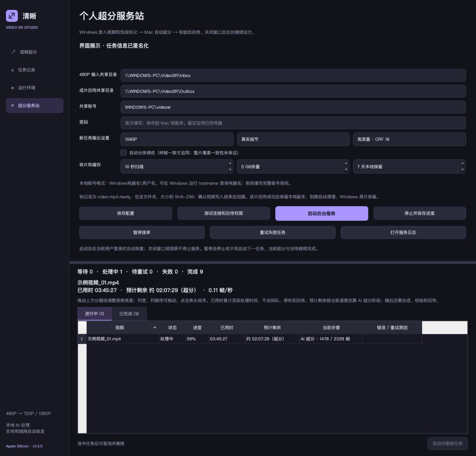Click the 个人超分服务站 page title

point(111,16)
